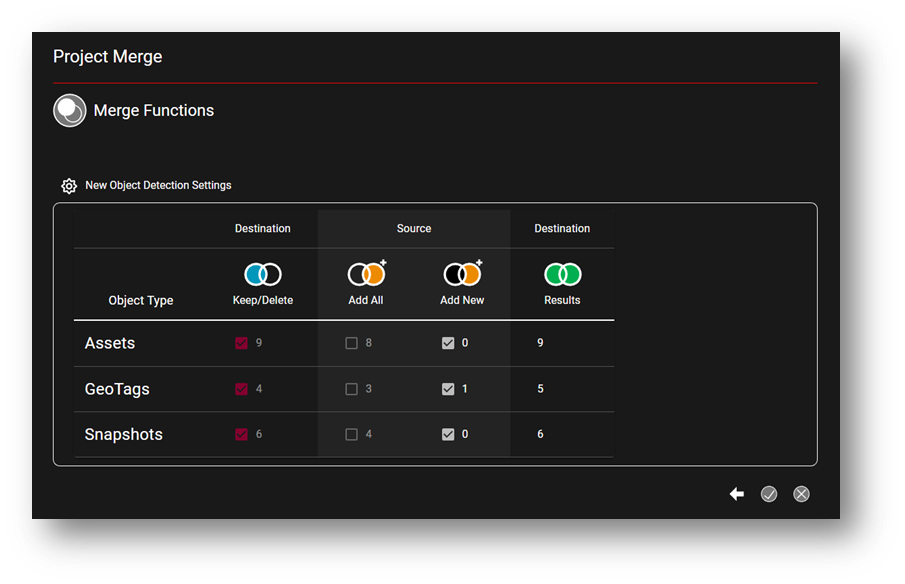Toggle GeoTags Keep/Delete checkbox
This screenshot has height=584, width=905.
point(241,389)
